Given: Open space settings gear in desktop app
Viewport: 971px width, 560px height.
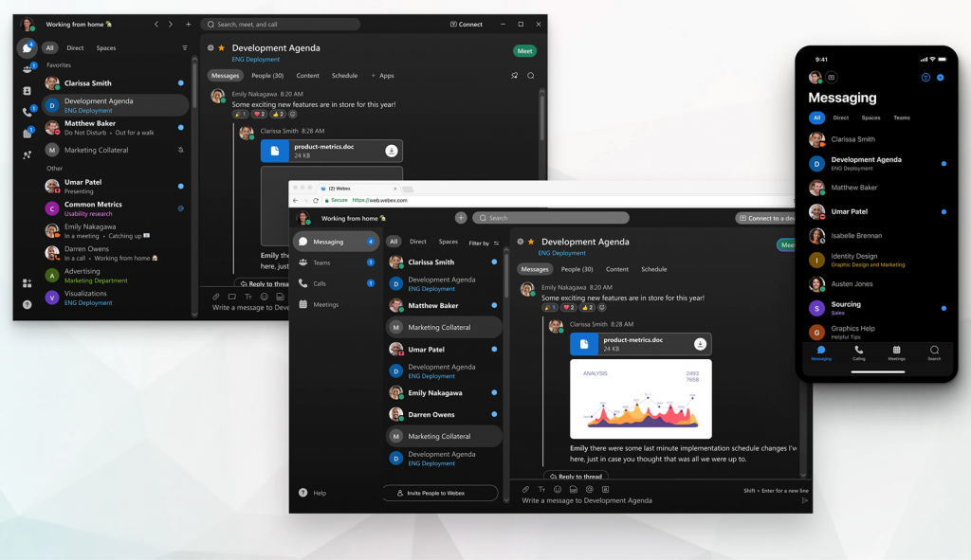Looking at the screenshot, I should pyautogui.click(x=211, y=47).
